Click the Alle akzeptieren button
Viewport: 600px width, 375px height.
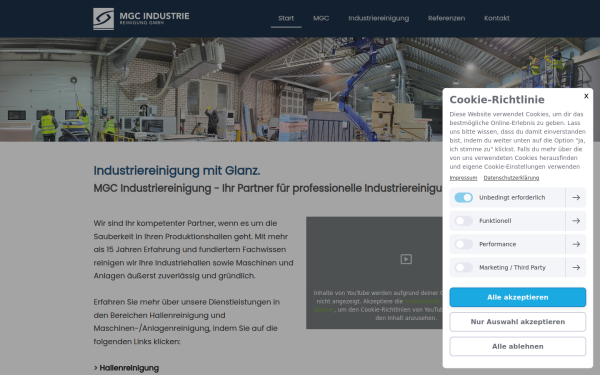pyautogui.click(x=517, y=297)
